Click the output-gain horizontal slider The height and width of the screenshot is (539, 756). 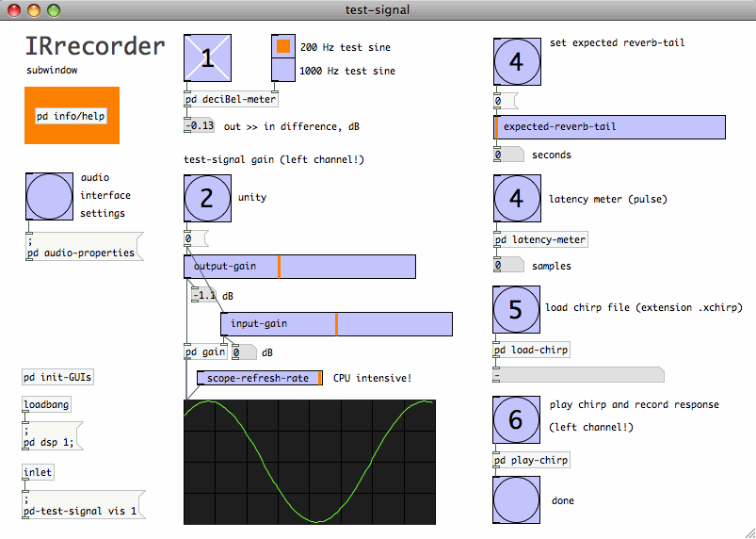[299, 267]
